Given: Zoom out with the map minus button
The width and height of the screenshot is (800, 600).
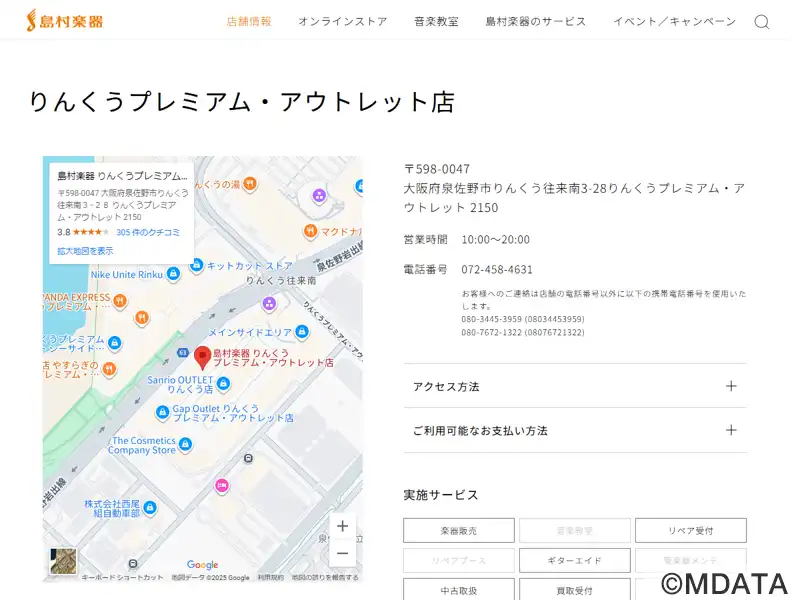Looking at the screenshot, I should coord(343,553).
